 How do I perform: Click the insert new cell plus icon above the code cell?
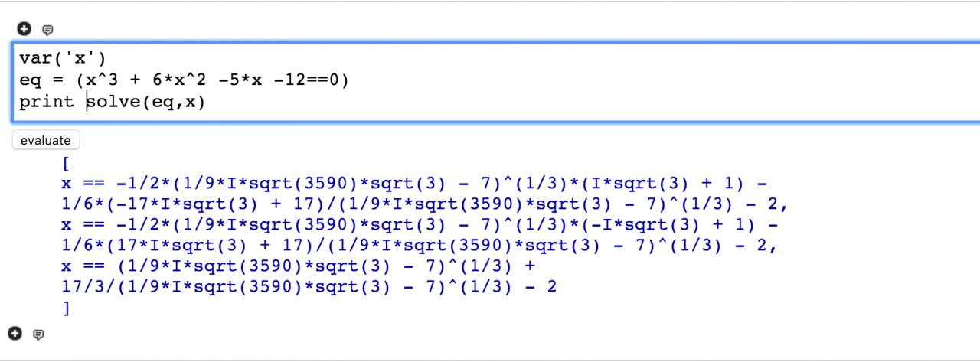pyautogui.click(x=24, y=29)
